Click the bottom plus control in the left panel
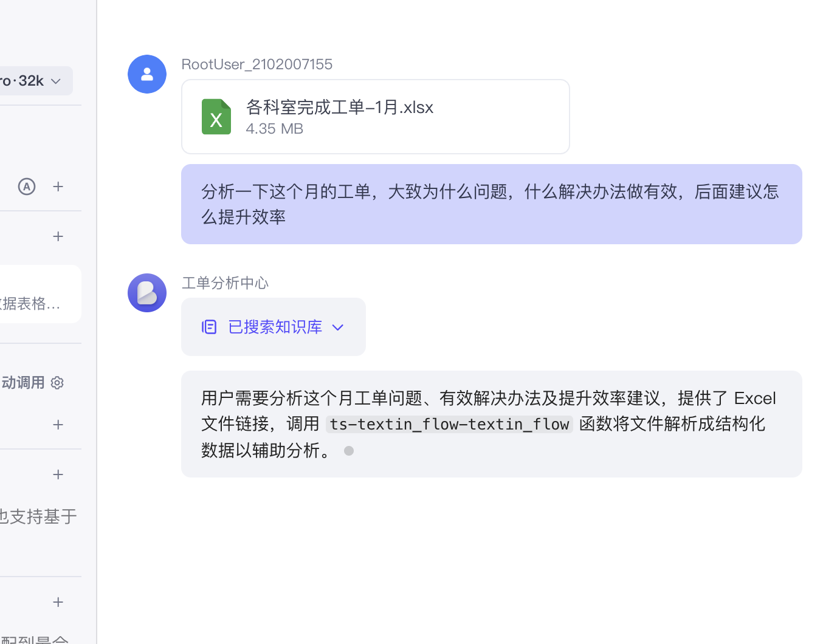 (58, 602)
